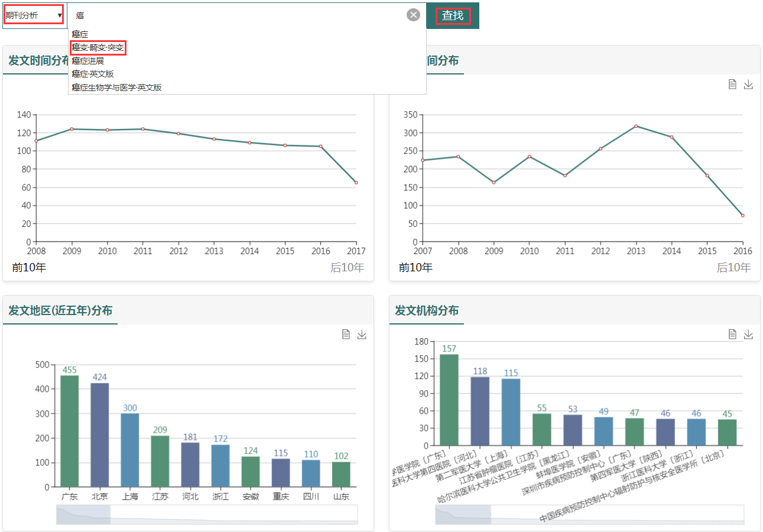The image size is (763, 532).
Task: Select 癌症 from the suggestion list
Action: 80,34
